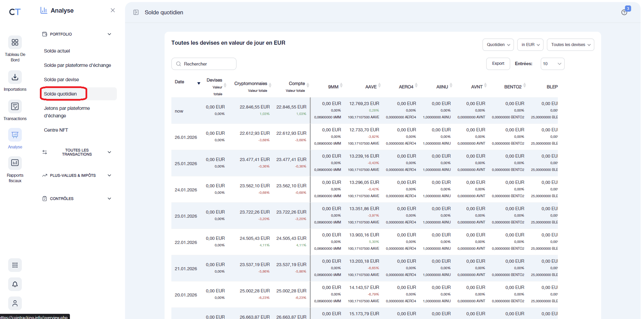
Task: Open the Importations sidebar icon
Action: [x=15, y=77]
